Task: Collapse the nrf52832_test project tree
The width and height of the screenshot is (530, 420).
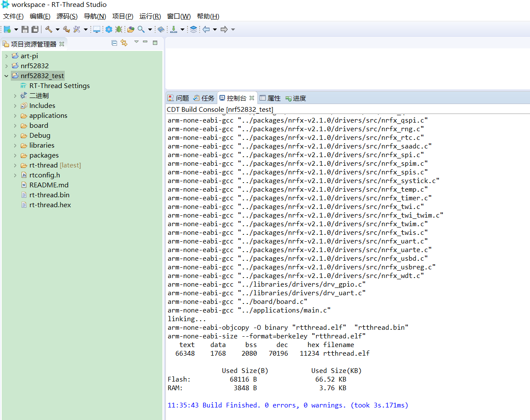Action: pyautogui.click(x=6, y=76)
